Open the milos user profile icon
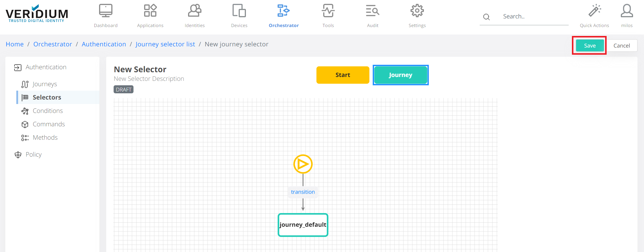644x252 pixels. 627,11
